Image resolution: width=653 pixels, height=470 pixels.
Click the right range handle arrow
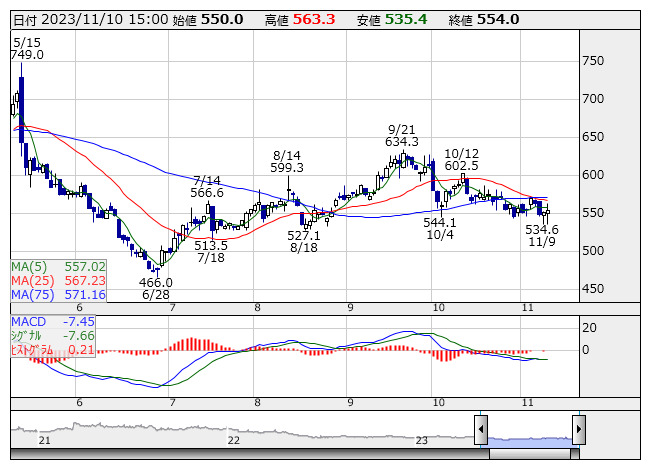click(579, 429)
